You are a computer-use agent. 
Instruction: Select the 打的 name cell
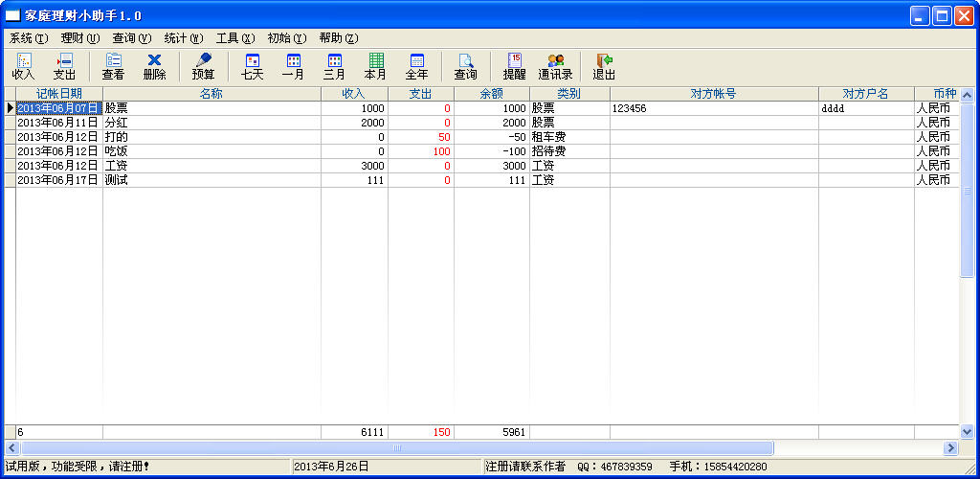coord(212,137)
